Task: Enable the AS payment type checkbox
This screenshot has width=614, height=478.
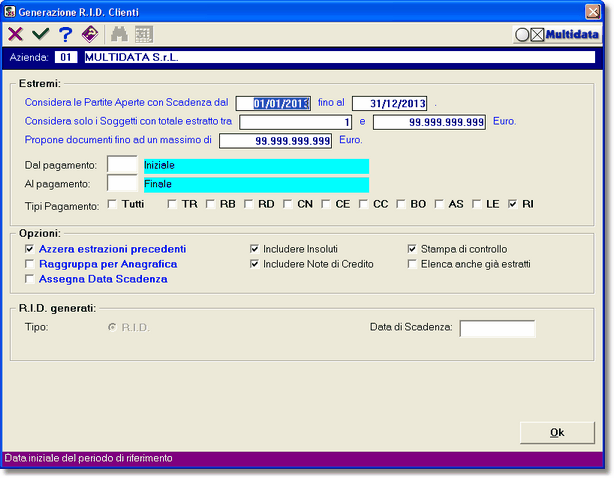Action: pos(439,204)
